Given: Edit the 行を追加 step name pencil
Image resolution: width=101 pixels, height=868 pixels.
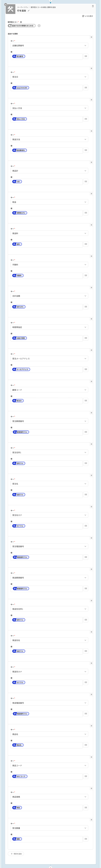Looking at the screenshot, I should (x=29, y=11).
